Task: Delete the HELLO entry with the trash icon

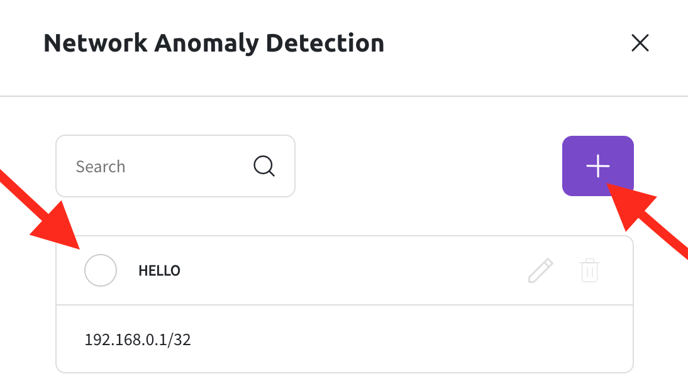Action: [x=589, y=270]
